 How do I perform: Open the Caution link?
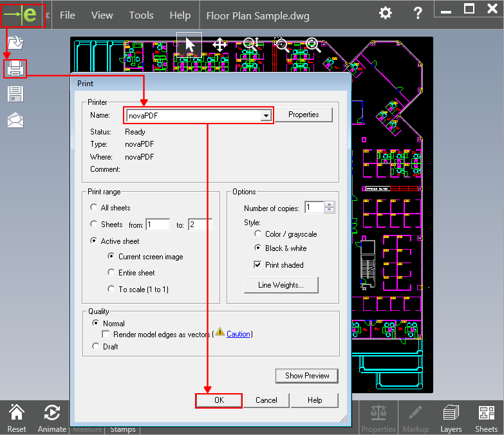click(238, 334)
